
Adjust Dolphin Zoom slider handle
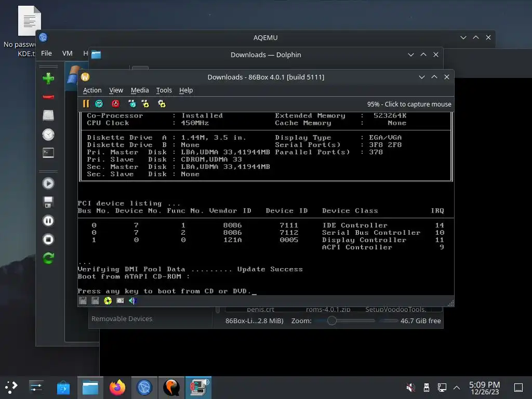[x=332, y=321]
